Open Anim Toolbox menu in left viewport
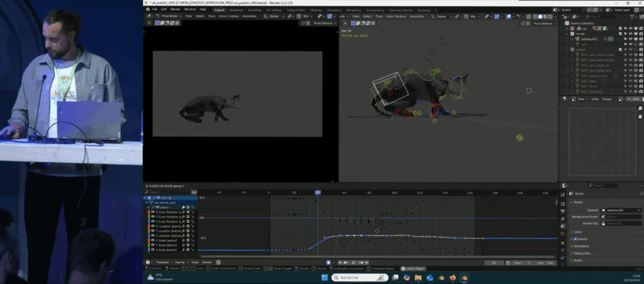Image resolution: width=644 pixels, height=284 pixels. [x=229, y=16]
